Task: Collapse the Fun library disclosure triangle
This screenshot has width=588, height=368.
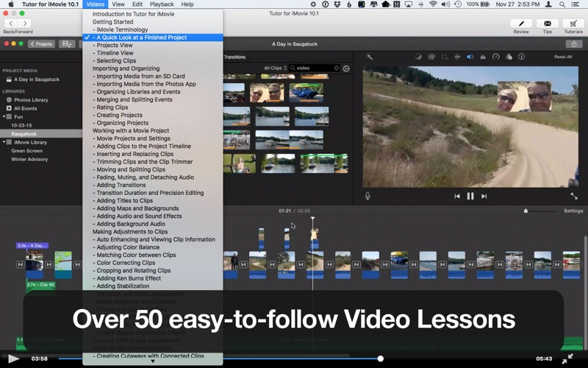Action: [x=4, y=117]
